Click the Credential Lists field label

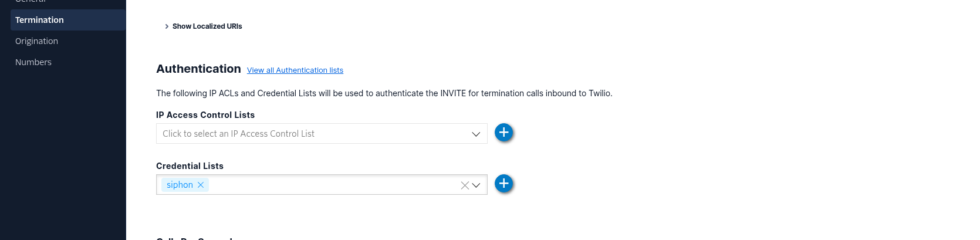click(190, 166)
